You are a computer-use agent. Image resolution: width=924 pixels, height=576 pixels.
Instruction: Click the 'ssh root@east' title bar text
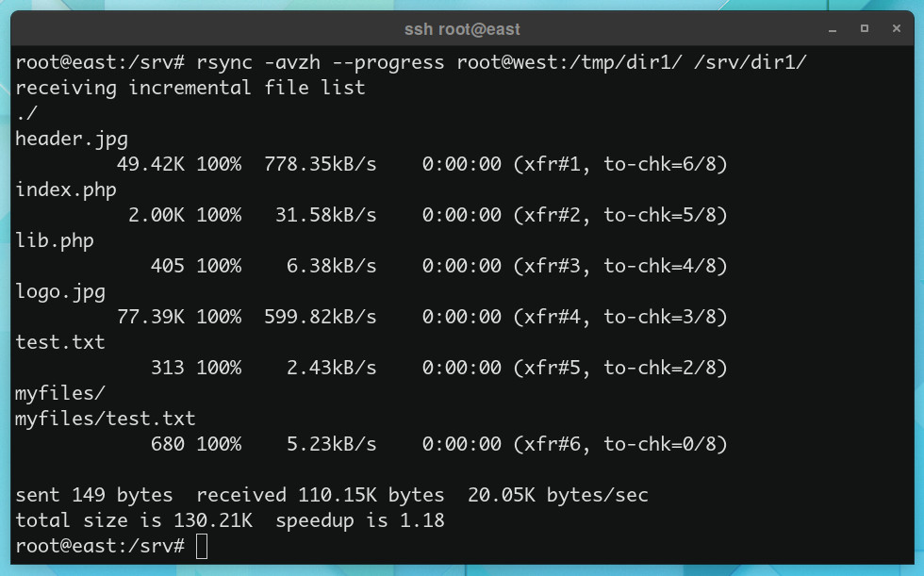coord(462,29)
